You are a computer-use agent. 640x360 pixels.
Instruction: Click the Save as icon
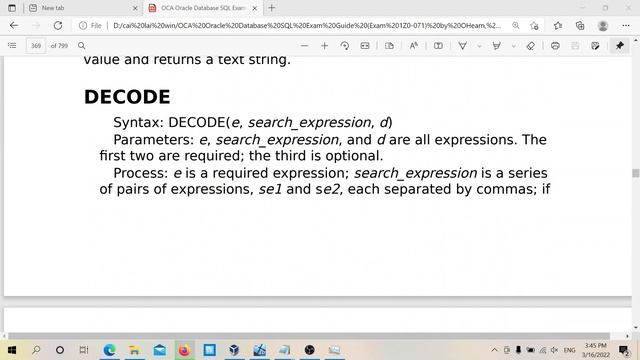[595, 46]
